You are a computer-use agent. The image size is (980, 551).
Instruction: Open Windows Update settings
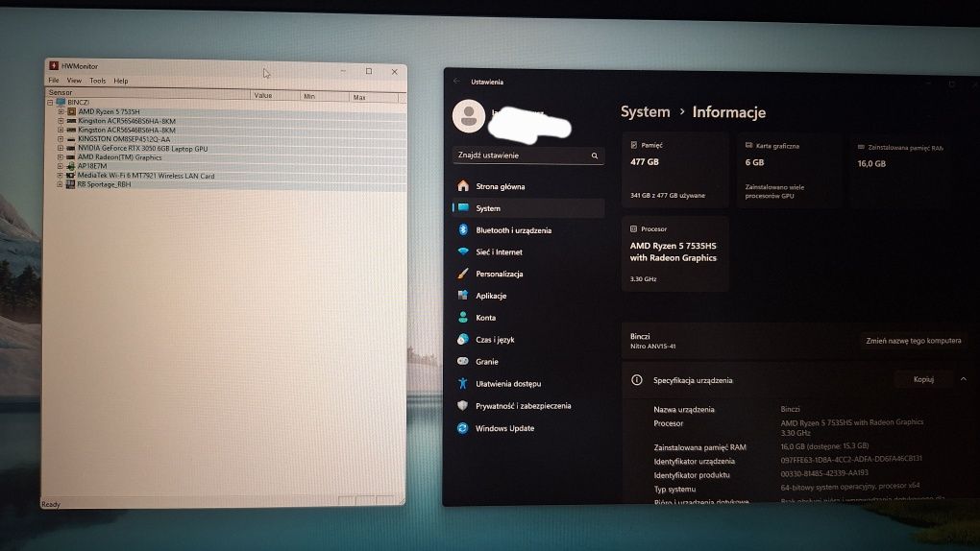pos(528,428)
